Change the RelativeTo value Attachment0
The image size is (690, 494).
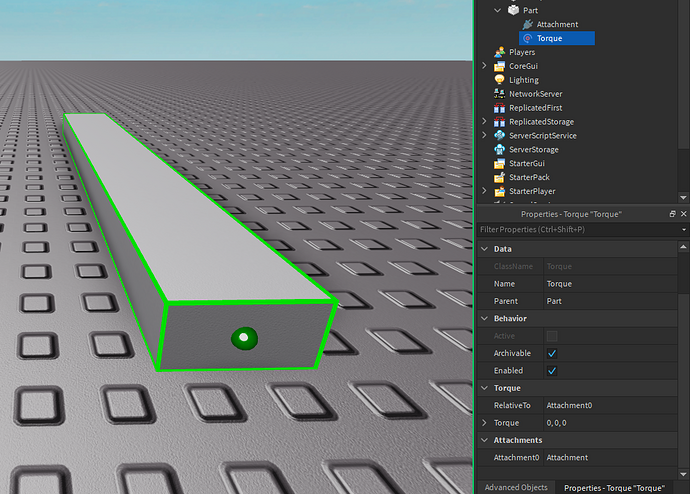[611, 406]
